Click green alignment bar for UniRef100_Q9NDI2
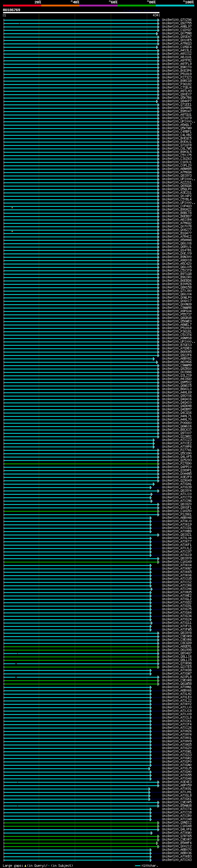 pyautogui.click(x=81, y=822)
